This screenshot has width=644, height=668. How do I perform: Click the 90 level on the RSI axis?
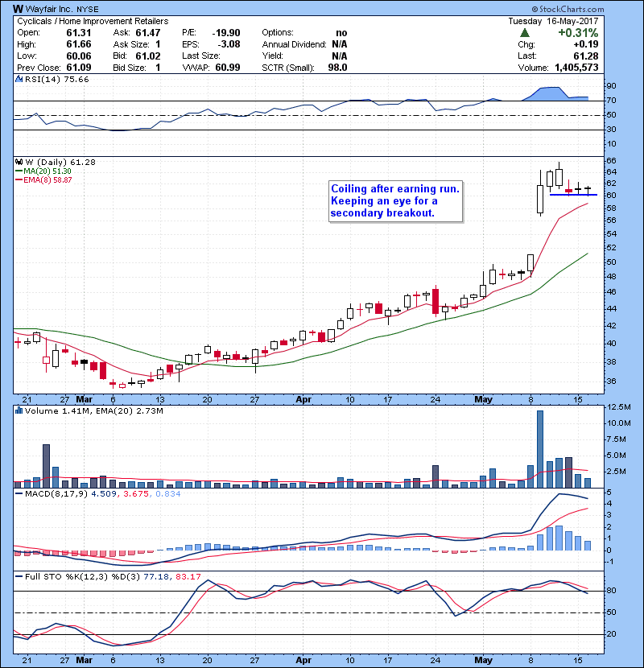tap(611, 86)
